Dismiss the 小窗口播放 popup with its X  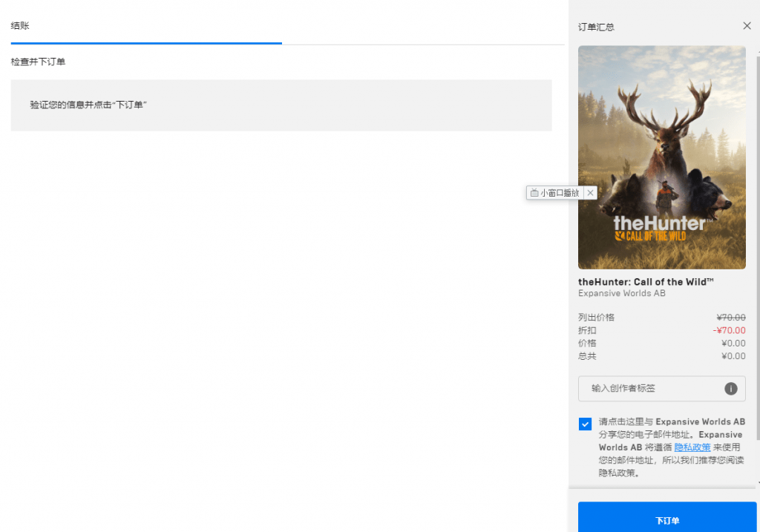590,193
